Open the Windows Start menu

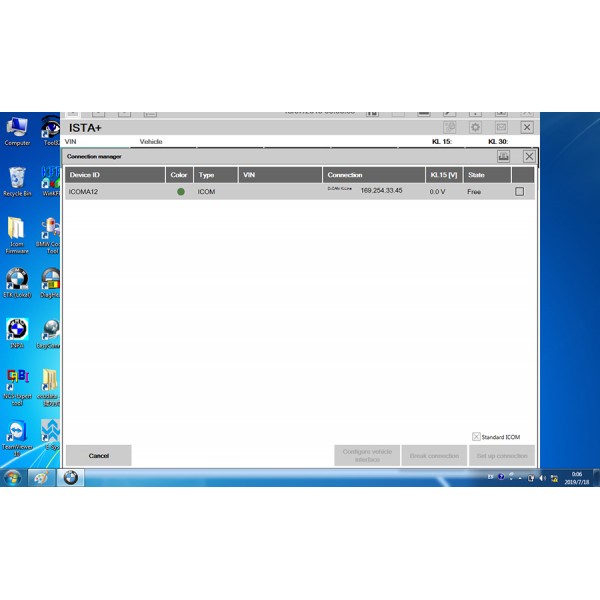coord(12,478)
